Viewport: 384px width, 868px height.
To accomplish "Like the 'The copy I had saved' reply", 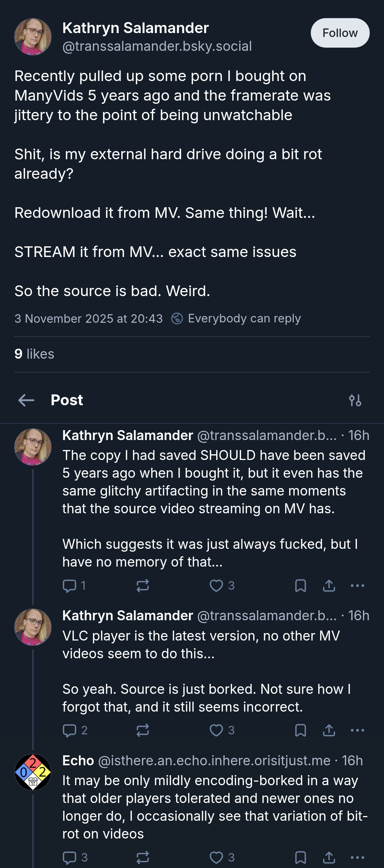I will pos(222,585).
